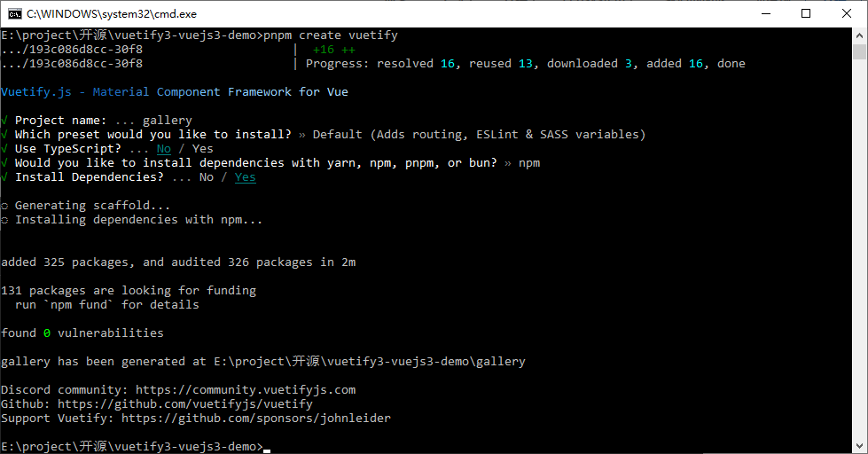Click the title bar text C:\WINDOWS\system32\cmd.exe
Screen dimensions: 868x454
point(112,13)
